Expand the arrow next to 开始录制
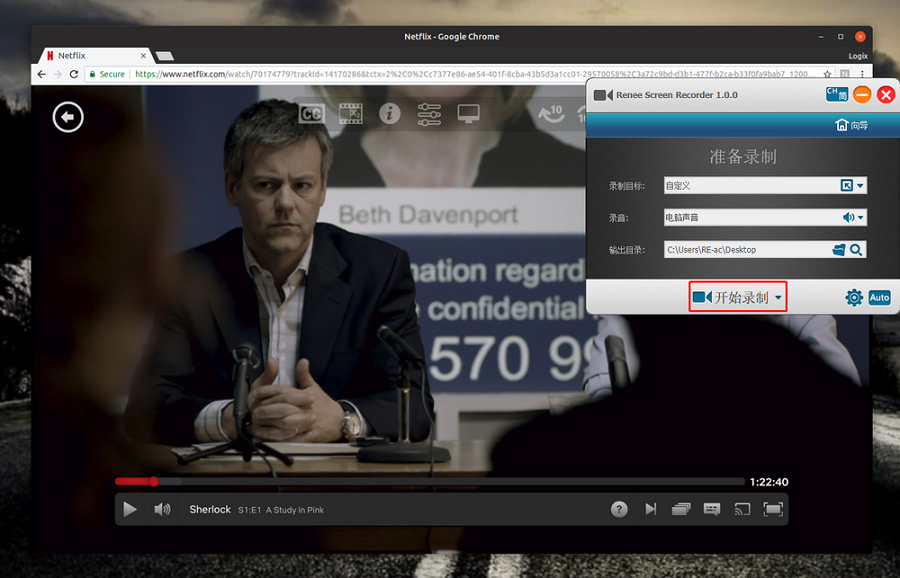The width and height of the screenshot is (900, 578). click(778, 297)
